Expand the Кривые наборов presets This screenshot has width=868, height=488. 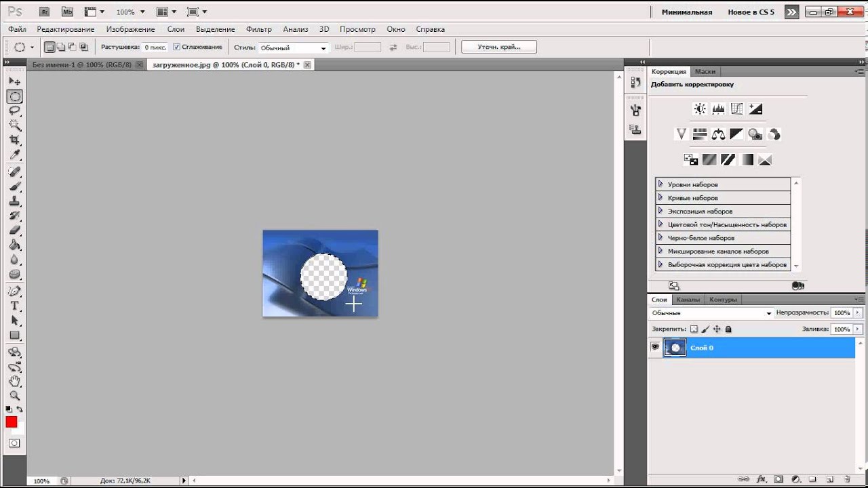[660, 197]
